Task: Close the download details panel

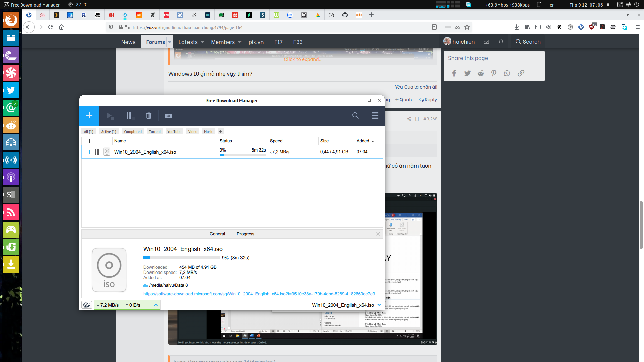Action: [x=378, y=234]
